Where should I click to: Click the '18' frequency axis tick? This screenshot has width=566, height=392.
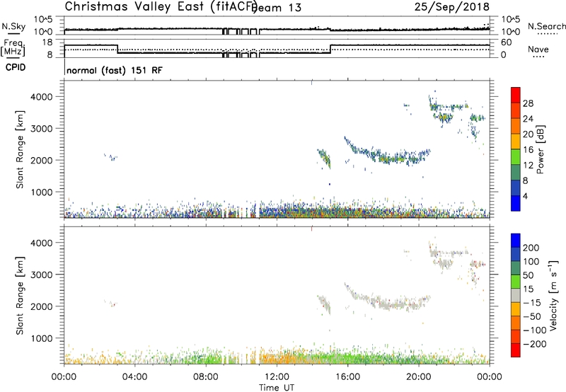pos(47,42)
